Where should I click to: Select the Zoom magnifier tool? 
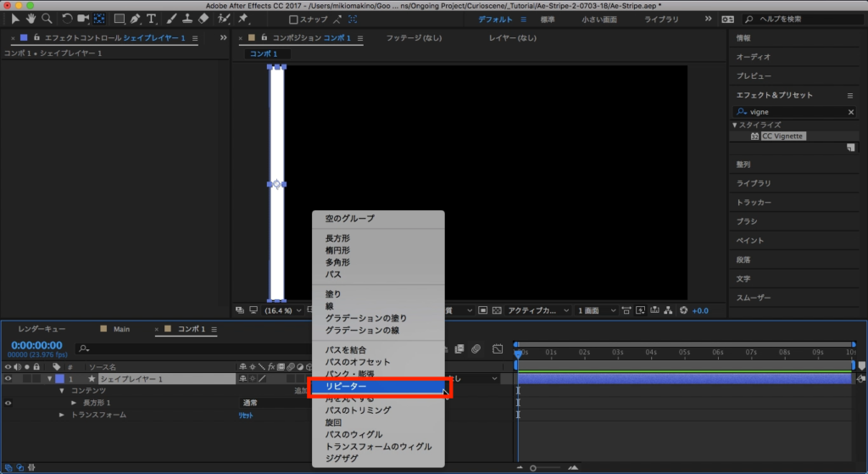point(47,18)
